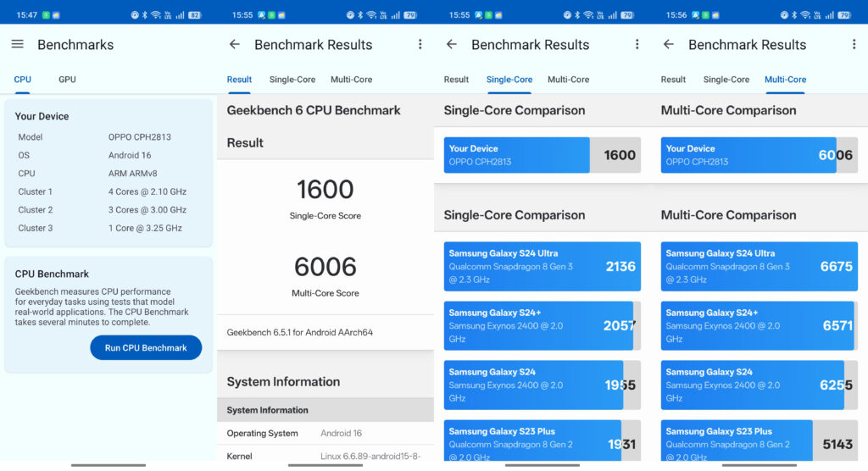Viewport: 868px width, 471px height.
Task: Tap Cluster 1 value 4 Cores @ 2.10 GHz
Action: pos(147,191)
